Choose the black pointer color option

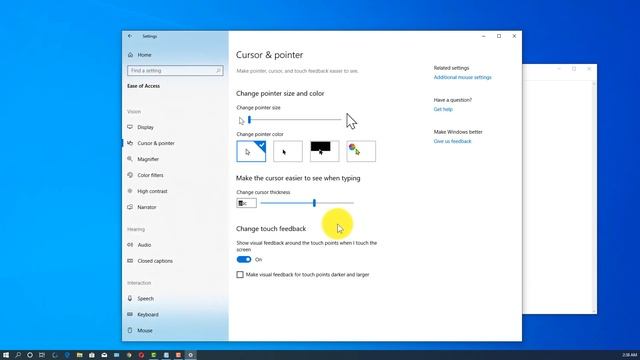(288, 151)
